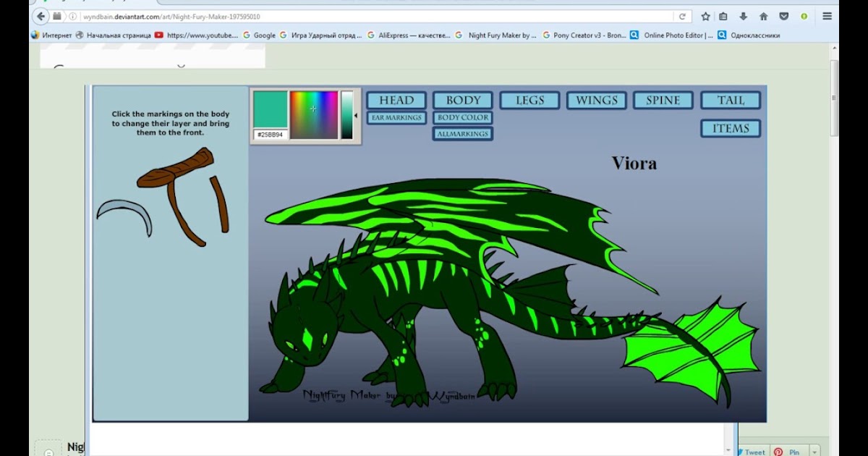Select the EAR MARKINGS button

(x=396, y=117)
